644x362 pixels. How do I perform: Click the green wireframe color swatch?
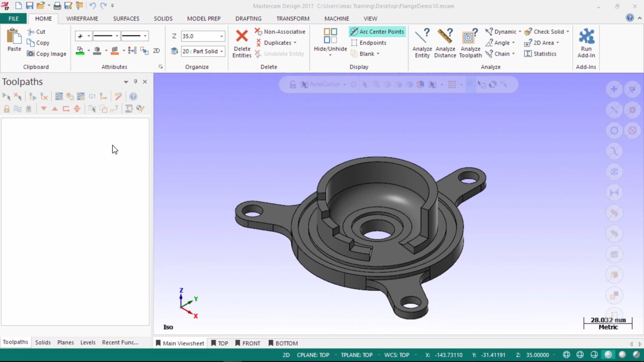[x=80, y=51]
